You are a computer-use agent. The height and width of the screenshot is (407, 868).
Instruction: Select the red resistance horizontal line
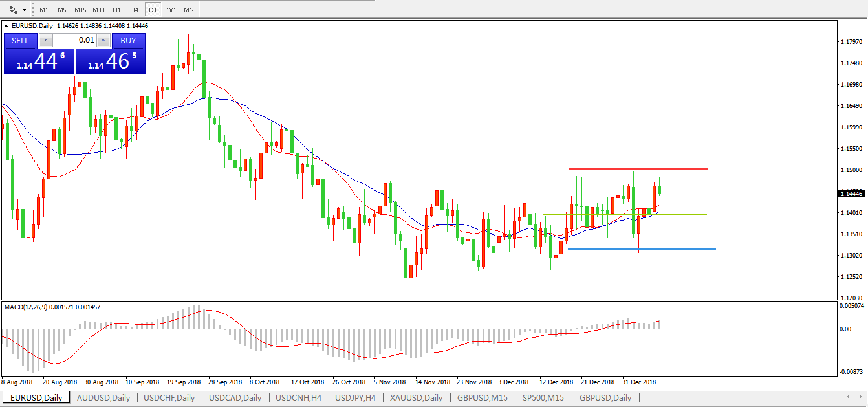[x=638, y=169]
